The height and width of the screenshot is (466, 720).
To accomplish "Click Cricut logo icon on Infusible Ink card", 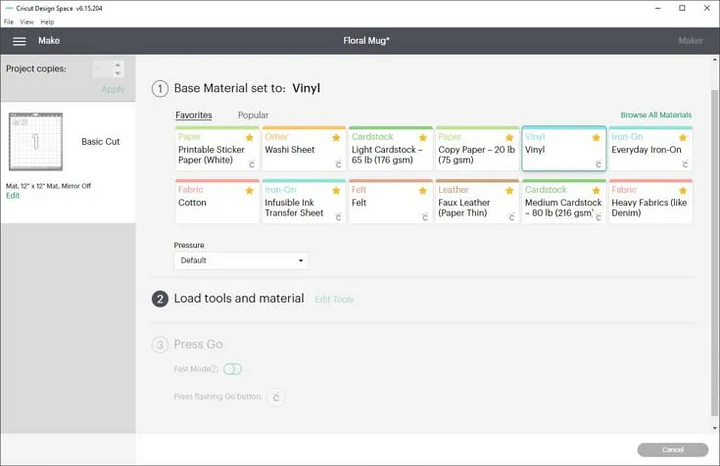I will [x=338, y=217].
